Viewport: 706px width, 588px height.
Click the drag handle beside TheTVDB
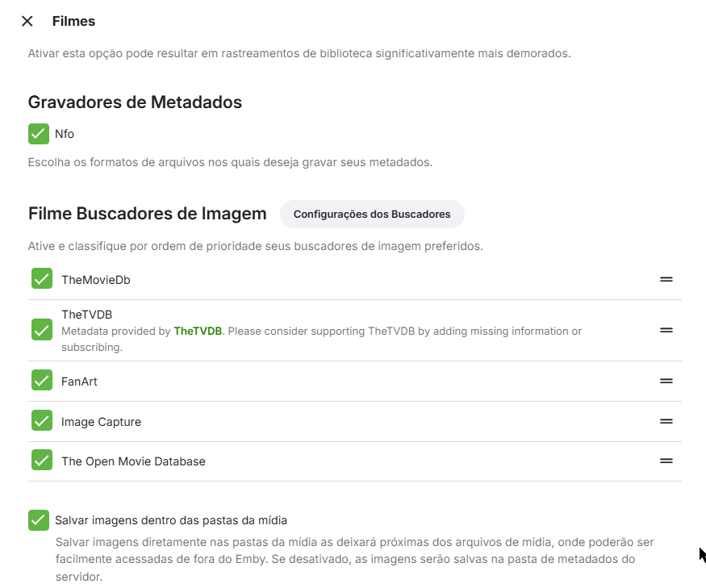click(666, 331)
